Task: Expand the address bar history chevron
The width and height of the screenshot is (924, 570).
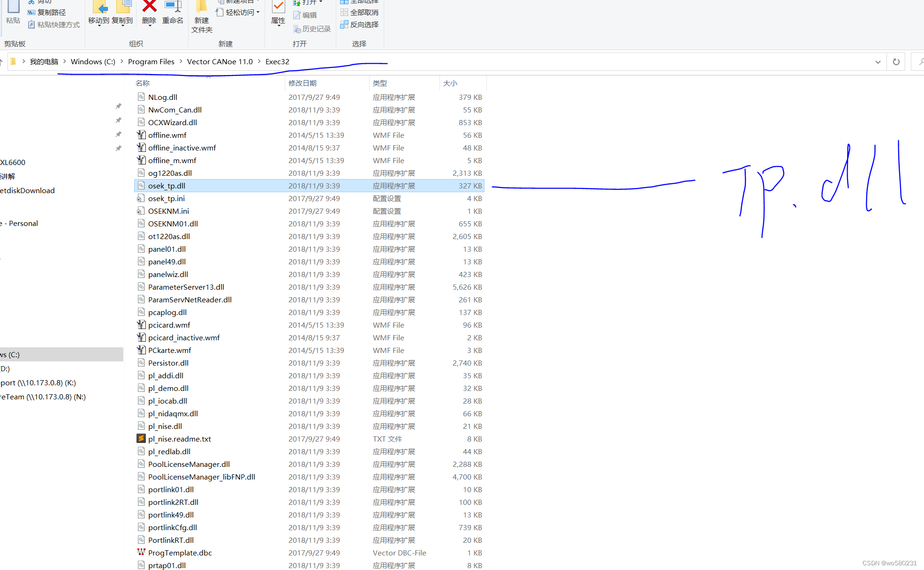Action: click(878, 61)
